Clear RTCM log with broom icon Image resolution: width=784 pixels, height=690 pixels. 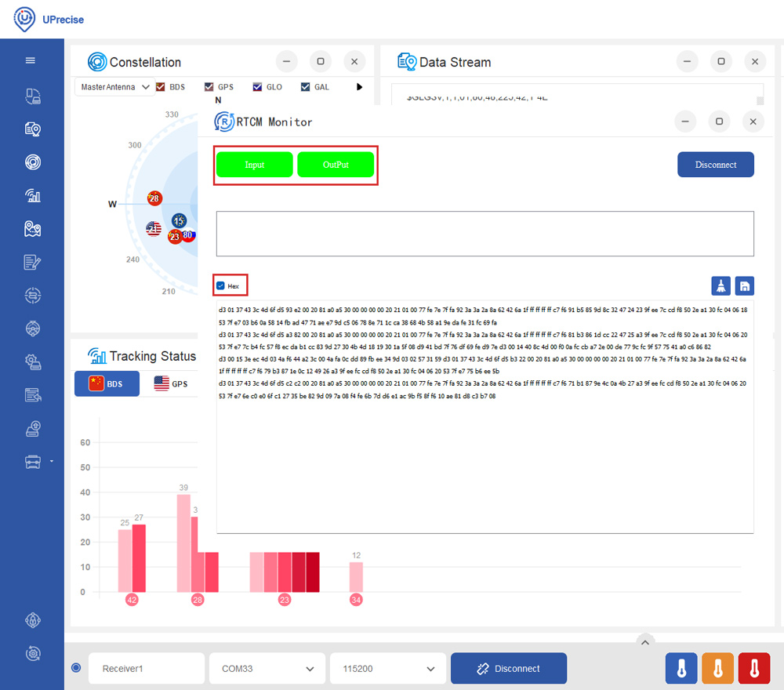(x=721, y=286)
